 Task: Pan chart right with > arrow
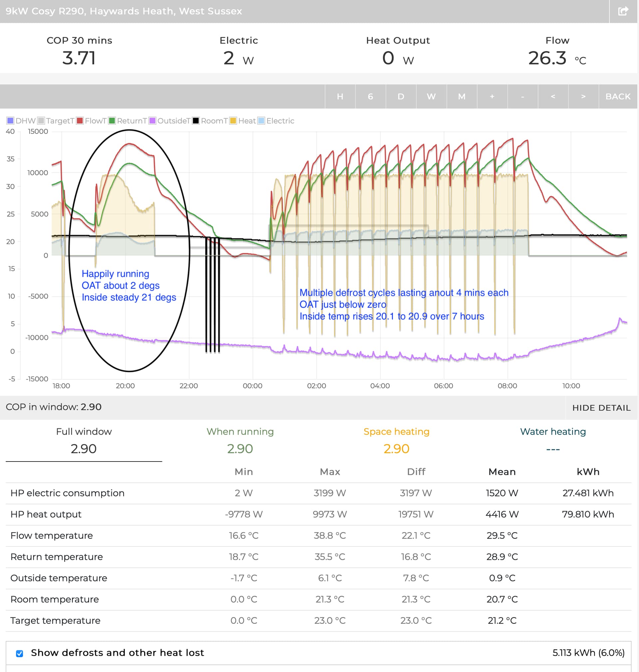coord(583,97)
